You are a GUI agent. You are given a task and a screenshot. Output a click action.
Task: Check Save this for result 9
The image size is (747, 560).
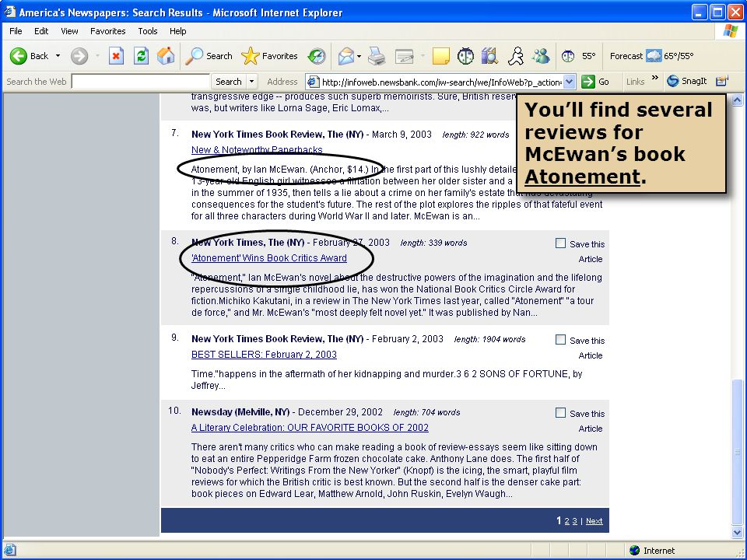tap(560, 340)
